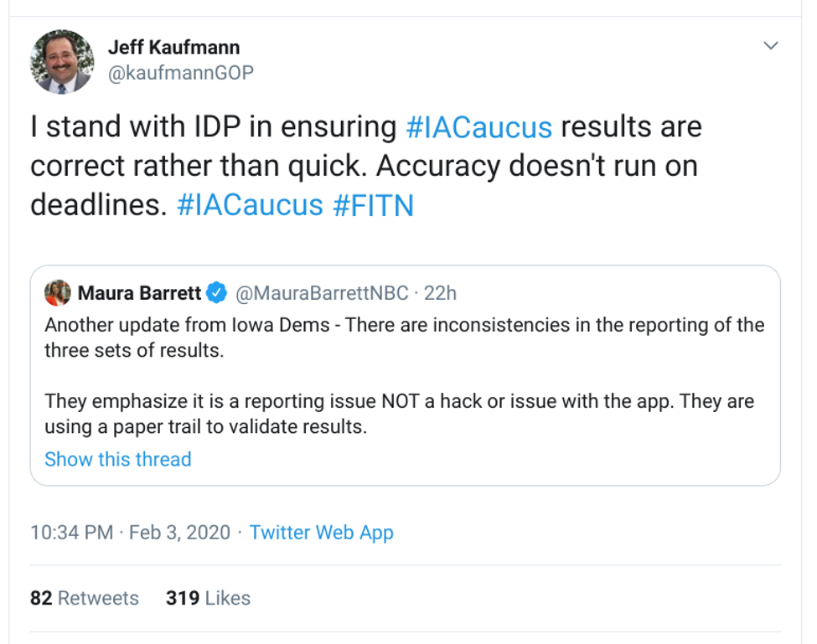Image resolution: width=817 pixels, height=644 pixels.
Task: Open the 10:34 PM Feb 3, 2020 timestamp
Action: click(130, 533)
